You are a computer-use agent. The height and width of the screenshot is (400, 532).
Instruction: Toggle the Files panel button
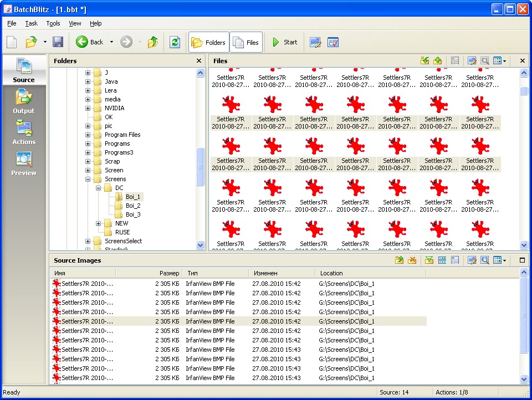pos(246,42)
